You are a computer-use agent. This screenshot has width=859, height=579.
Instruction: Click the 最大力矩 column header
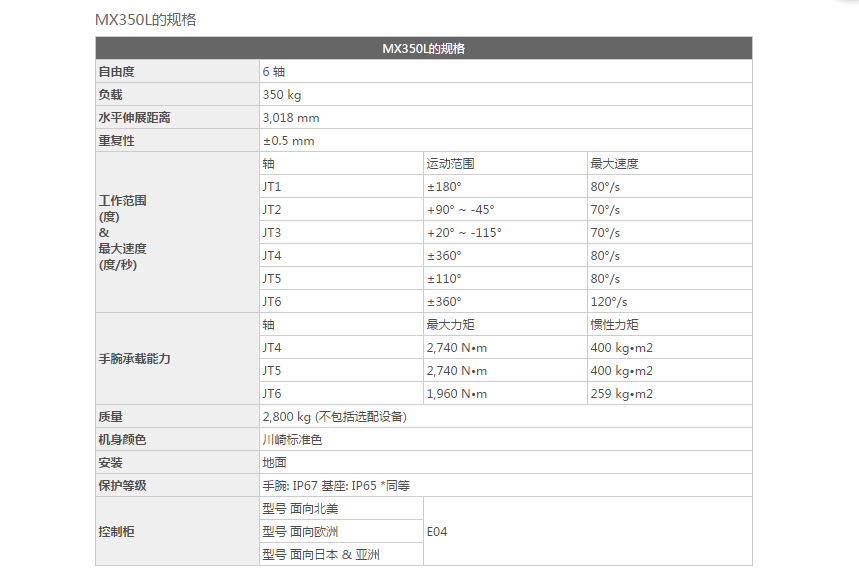450,324
